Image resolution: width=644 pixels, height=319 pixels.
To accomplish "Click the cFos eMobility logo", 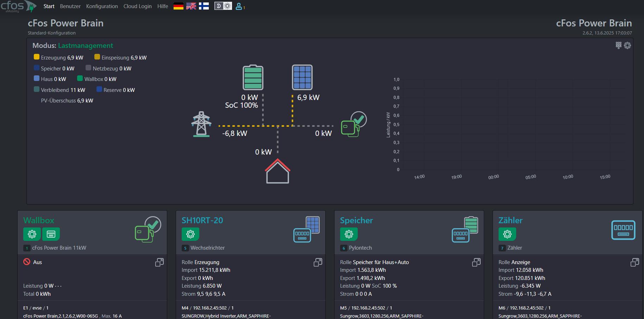I will (x=18, y=6).
